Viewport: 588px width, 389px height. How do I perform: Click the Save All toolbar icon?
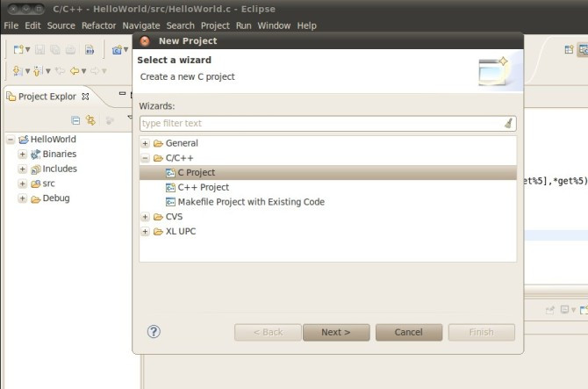click(x=55, y=49)
